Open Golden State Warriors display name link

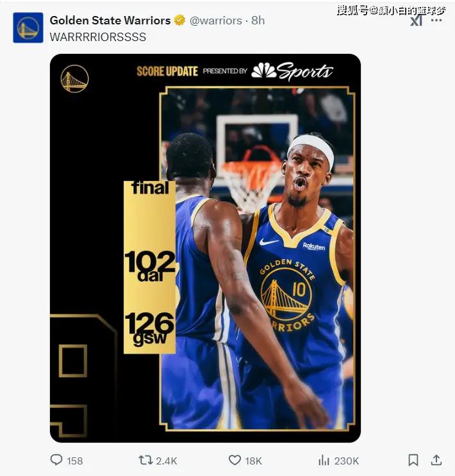click(x=110, y=21)
